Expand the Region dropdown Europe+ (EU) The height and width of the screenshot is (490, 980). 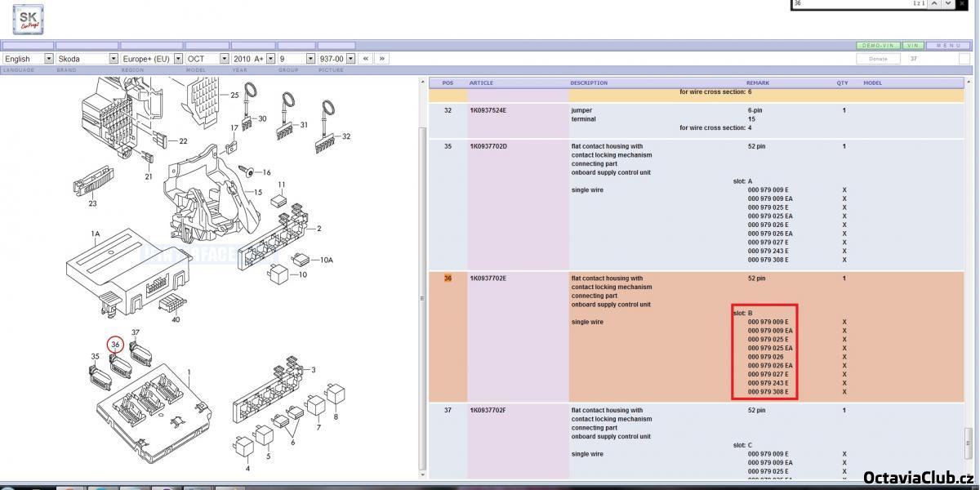[x=151, y=59]
